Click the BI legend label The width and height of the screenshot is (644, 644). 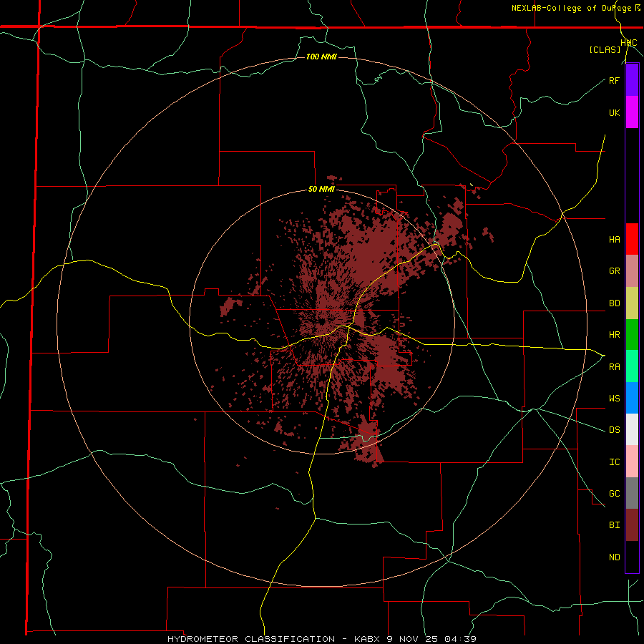pos(614,525)
